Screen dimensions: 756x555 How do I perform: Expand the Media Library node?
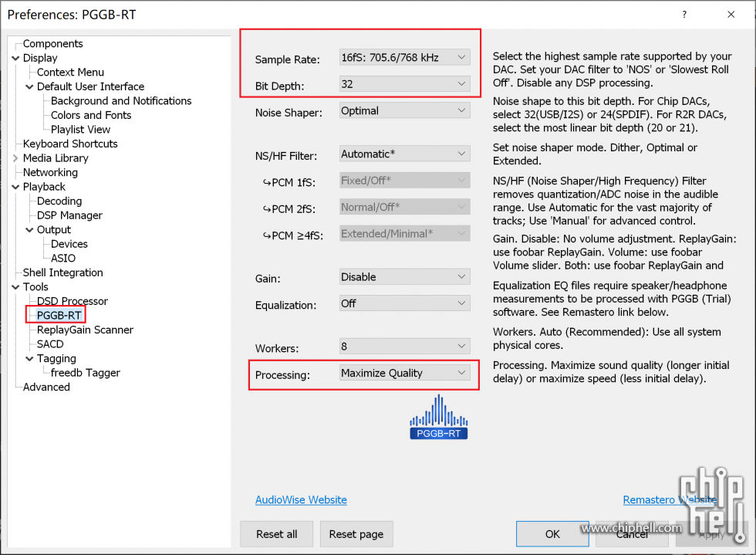15,158
